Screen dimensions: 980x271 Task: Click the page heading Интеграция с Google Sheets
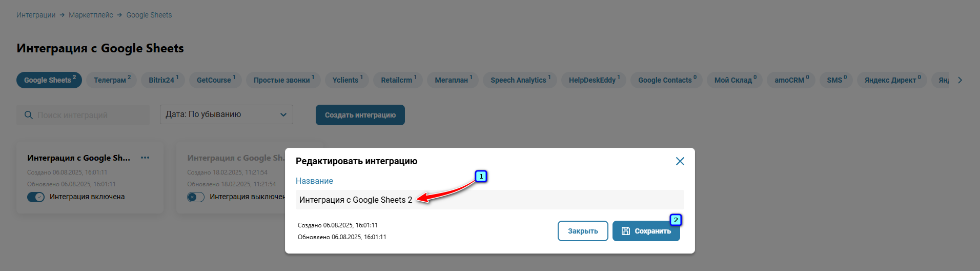(x=100, y=48)
